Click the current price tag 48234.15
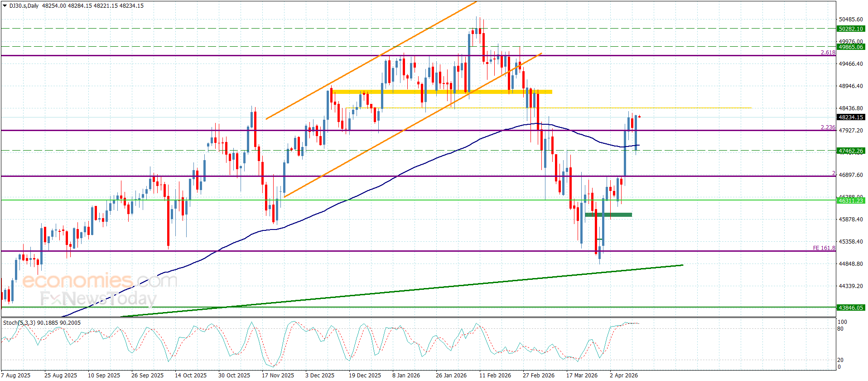This screenshot has height=381, width=868. (851, 117)
